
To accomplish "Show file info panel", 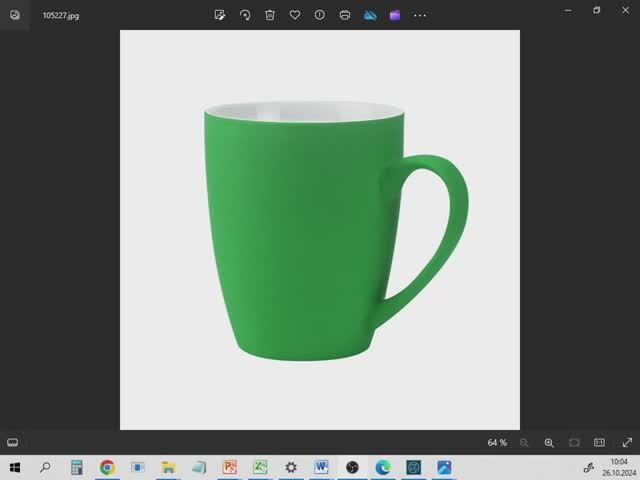I will (320, 15).
